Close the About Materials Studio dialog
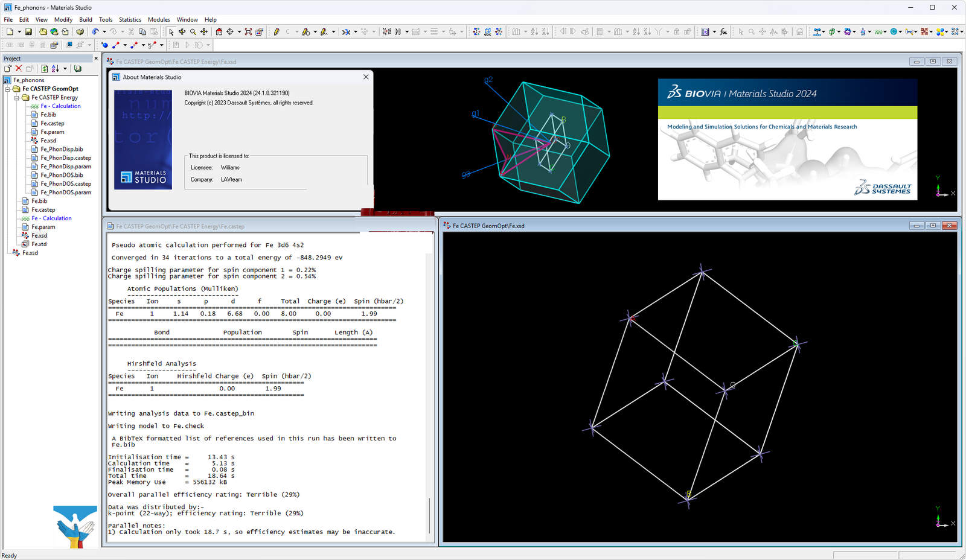 click(x=365, y=77)
